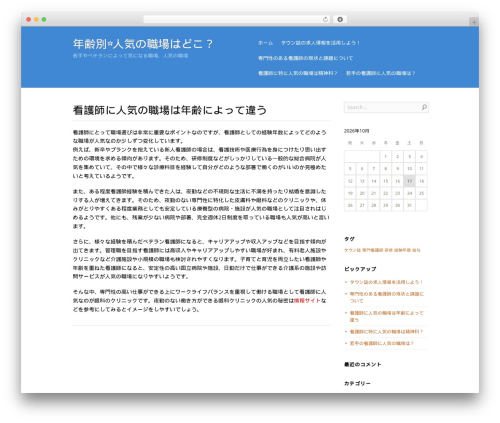The height and width of the screenshot is (423, 500).
Task: Click the タウン誌 tag link
Action: (352, 250)
